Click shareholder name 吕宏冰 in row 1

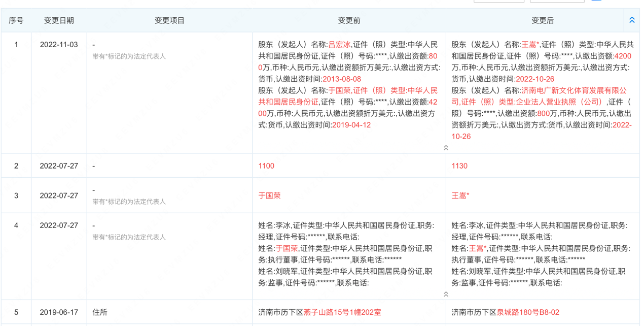point(339,45)
